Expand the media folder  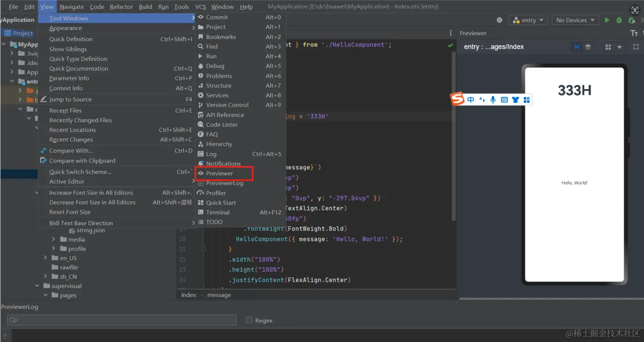(x=53, y=239)
